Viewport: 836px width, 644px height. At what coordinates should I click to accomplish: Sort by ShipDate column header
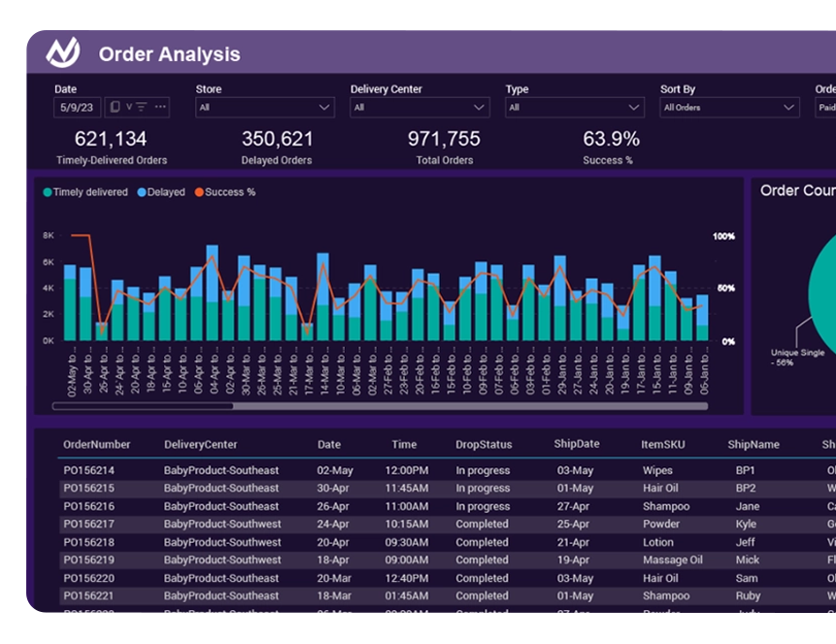(577, 444)
